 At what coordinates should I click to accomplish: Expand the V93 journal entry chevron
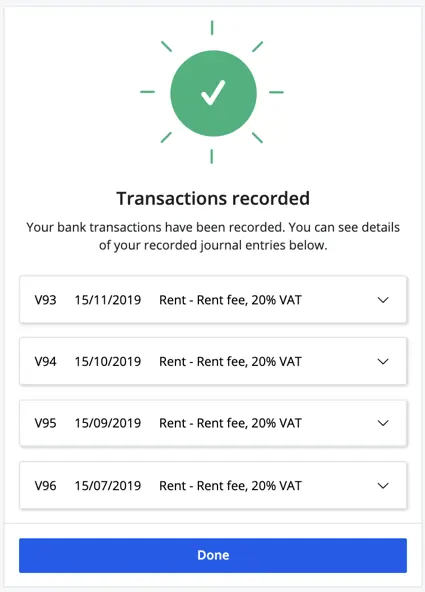click(x=383, y=300)
